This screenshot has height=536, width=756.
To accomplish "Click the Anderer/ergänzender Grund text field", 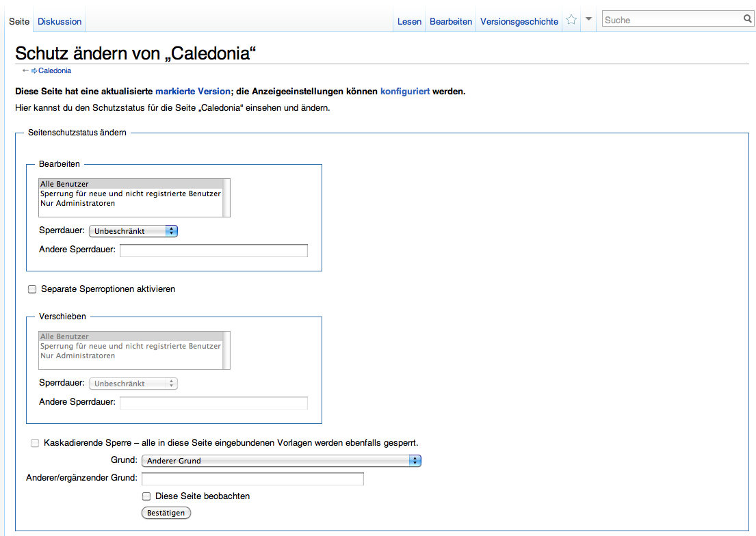I will tap(252, 479).
